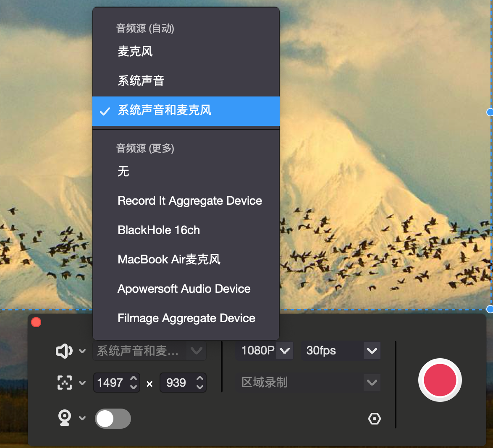Expand chevron next to region icon
Image resolution: width=493 pixels, height=448 pixels.
tap(82, 383)
